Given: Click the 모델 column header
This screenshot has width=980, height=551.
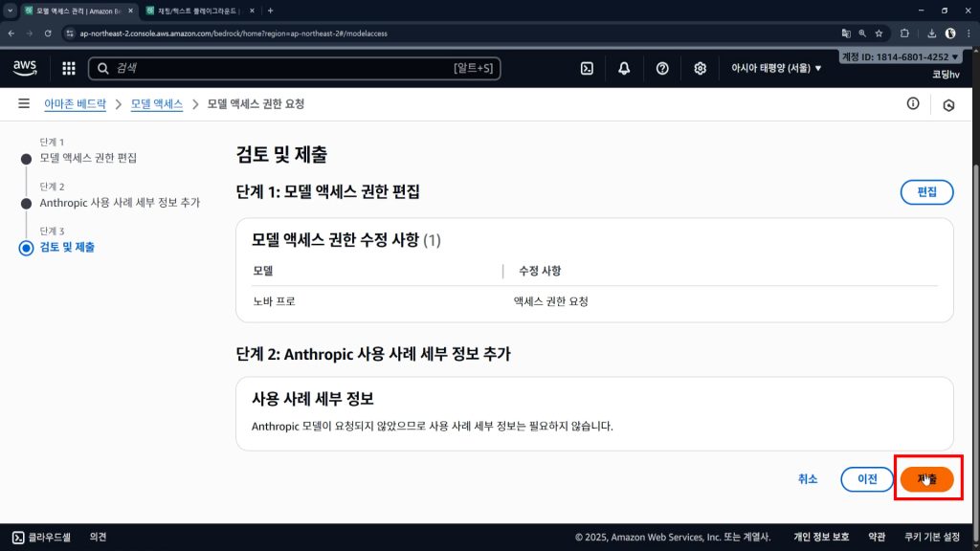Looking at the screenshot, I should point(263,271).
